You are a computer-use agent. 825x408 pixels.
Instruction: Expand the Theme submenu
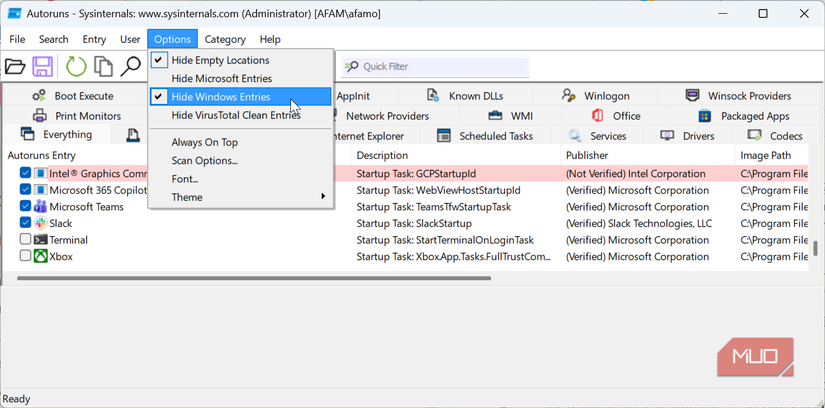[241, 197]
